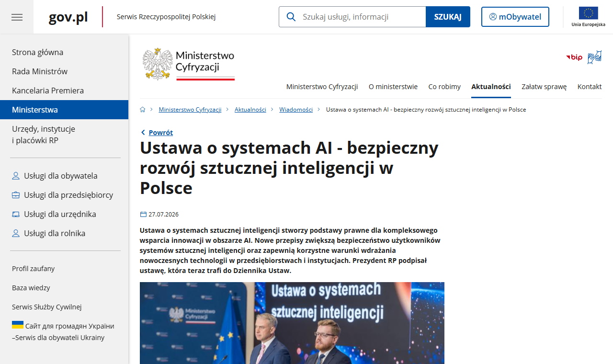
Task: Click the Serwis Rzeczypospolitej Polskiej header text
Action: [x=166, y=17]
